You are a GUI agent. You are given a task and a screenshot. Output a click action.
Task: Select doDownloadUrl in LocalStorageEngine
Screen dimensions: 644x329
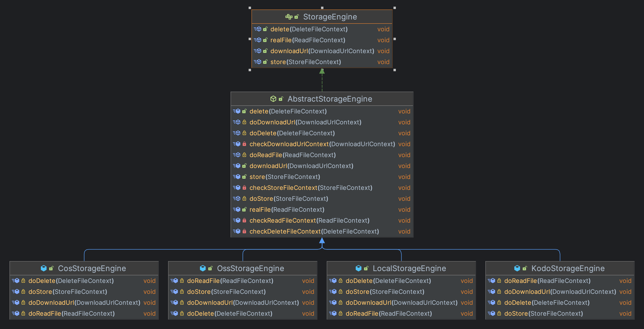click(401, 303)
